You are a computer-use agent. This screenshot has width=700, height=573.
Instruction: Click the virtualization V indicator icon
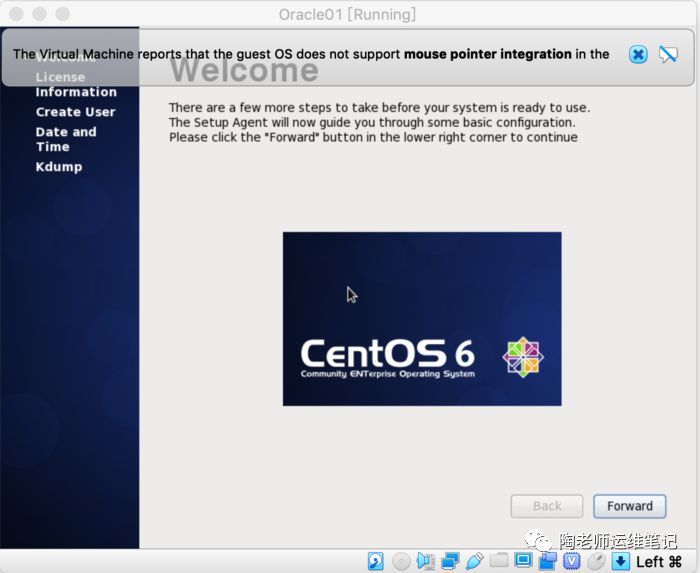[571, 561]
